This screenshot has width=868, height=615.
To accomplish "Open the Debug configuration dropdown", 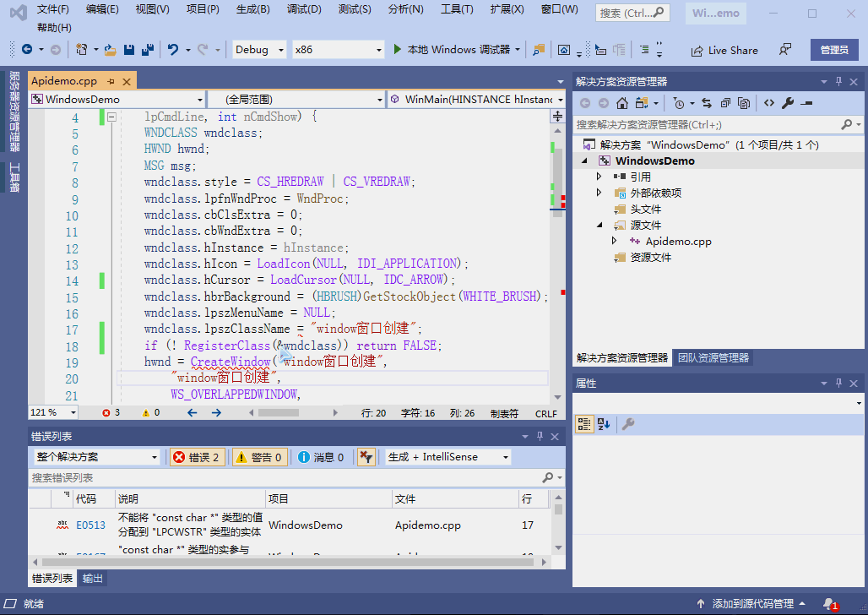I will [x=258, y=50].
